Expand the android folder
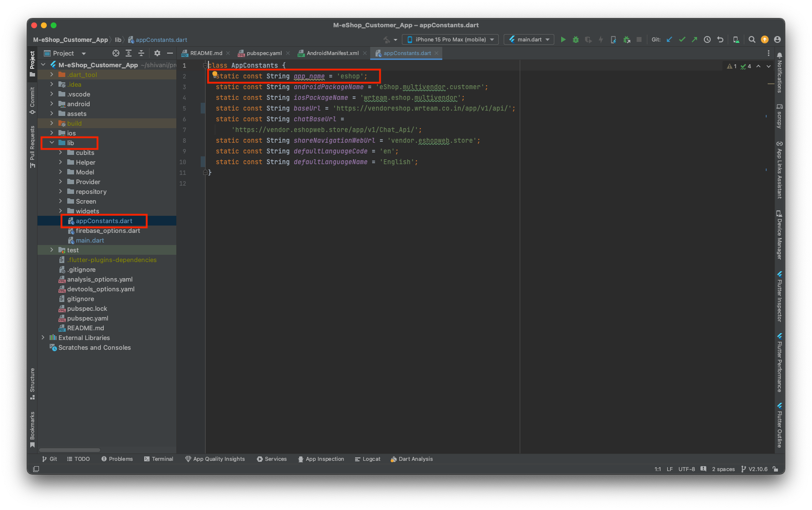Screen dimensions: 812x510 [x=52, y=104]
